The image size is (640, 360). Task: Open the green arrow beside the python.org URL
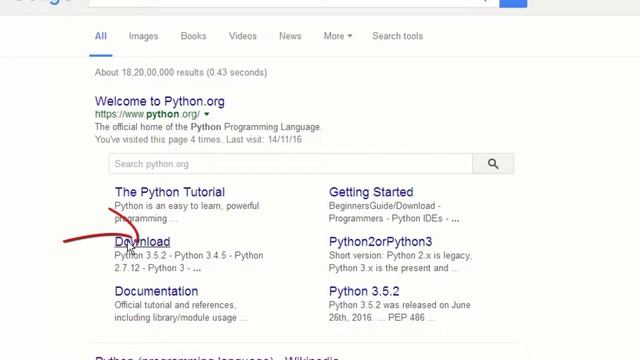(207, 114)
